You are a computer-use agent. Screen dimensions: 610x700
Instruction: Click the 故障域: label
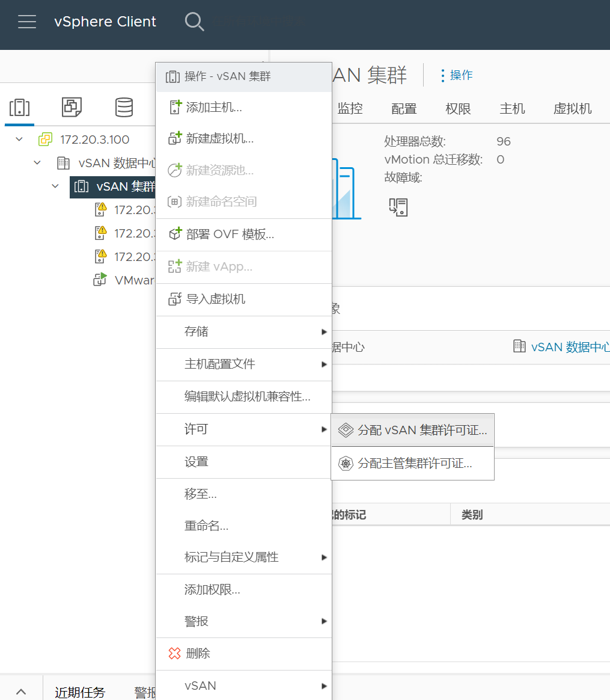coord(403,177)
